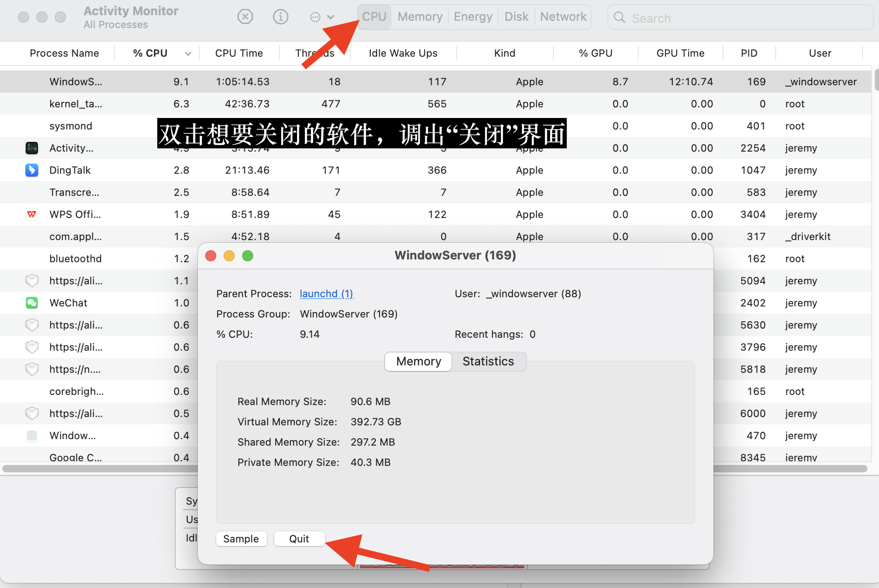Select the WindowS... process row
879x588 pixels.
point(435,82)
